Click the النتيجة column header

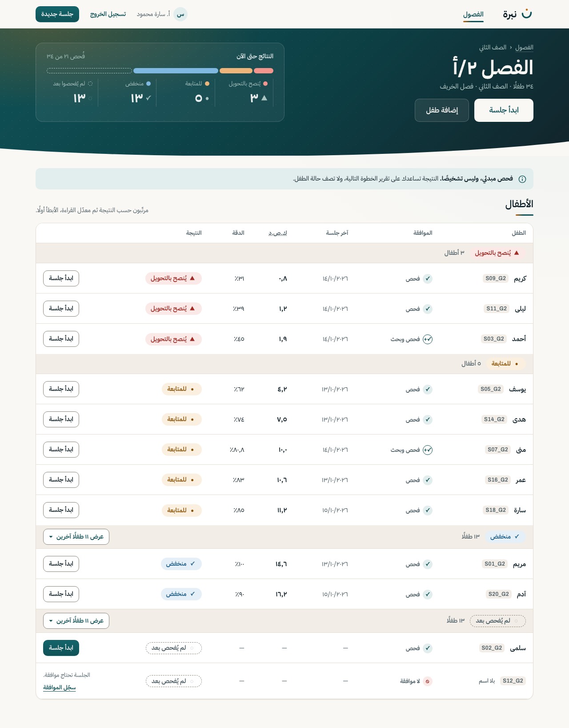pyautogui.click(x=194, y=233)
